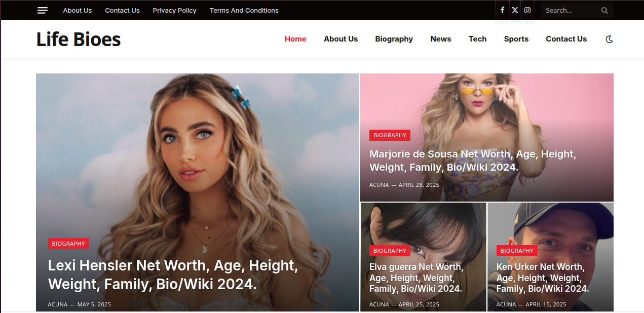Open About Us in top bar
Image resolution: width=644 pixels, height=313 pixels.
(78, 10)
